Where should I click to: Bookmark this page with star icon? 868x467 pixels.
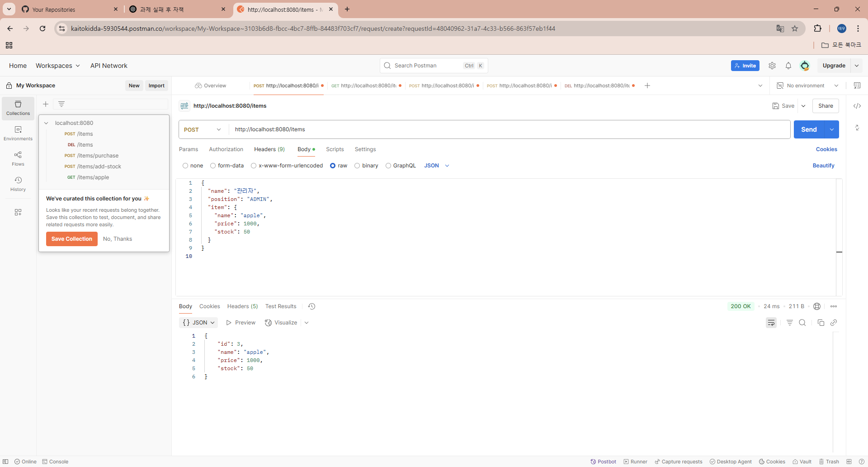[x=795, y=29]
